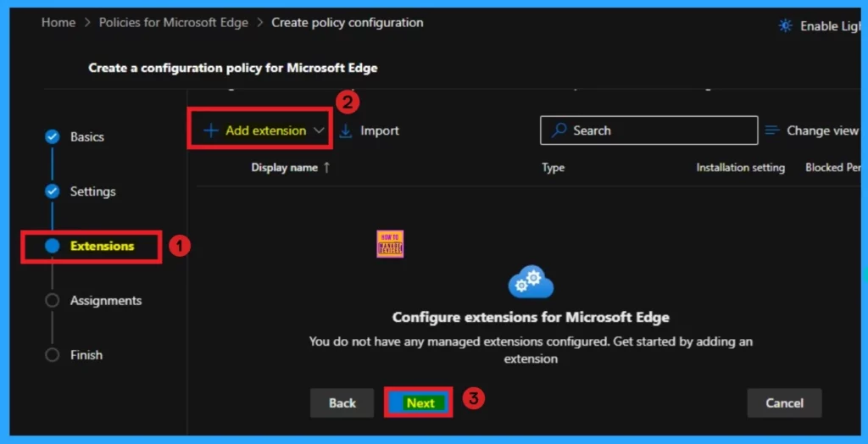Image resolution: width=868 pixels, height=444 pixels.
Task: Click the Extensions current-step circle
Action: tap(52, 246)
